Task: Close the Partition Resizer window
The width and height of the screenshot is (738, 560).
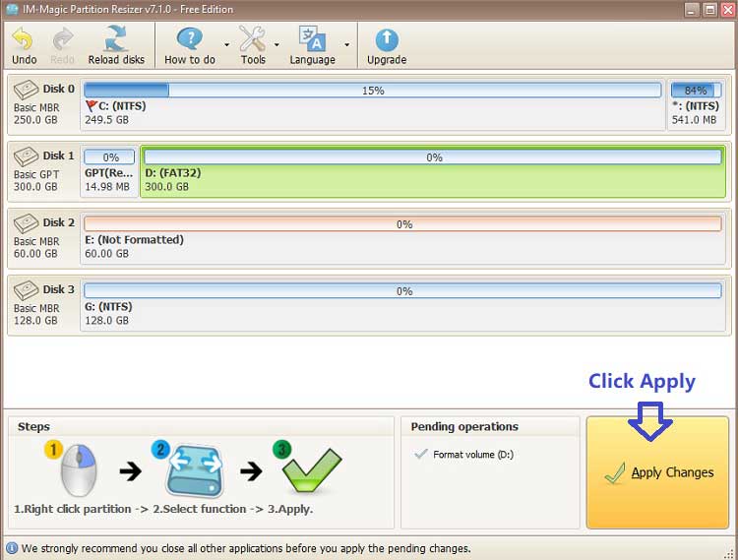Action: coord(728,10)
